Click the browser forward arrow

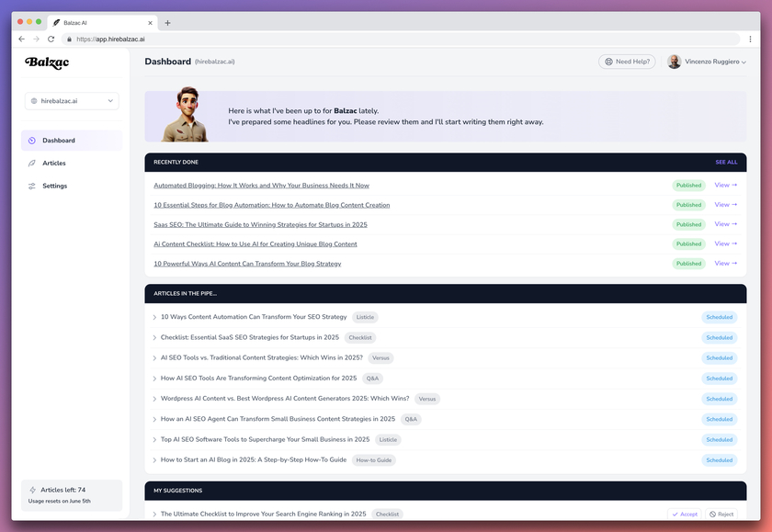coord(36,39)
